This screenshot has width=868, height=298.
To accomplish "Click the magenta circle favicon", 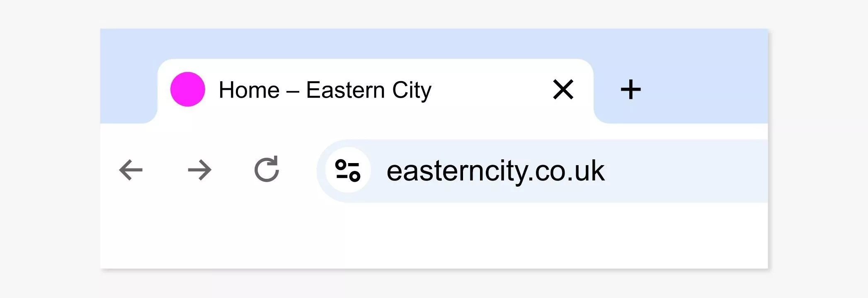I will tap(188, 89).
